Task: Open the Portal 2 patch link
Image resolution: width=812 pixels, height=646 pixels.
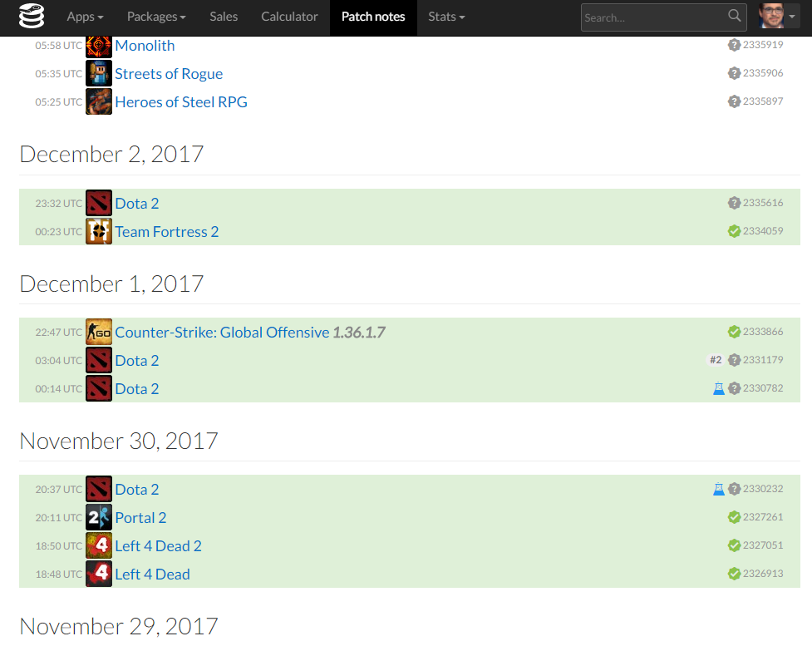Action: (140, 517)
